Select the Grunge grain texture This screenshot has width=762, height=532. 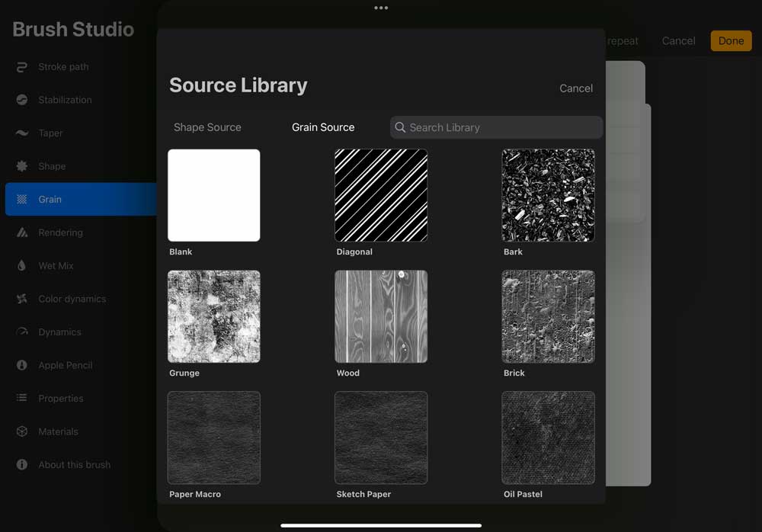[x=214, y=316]
